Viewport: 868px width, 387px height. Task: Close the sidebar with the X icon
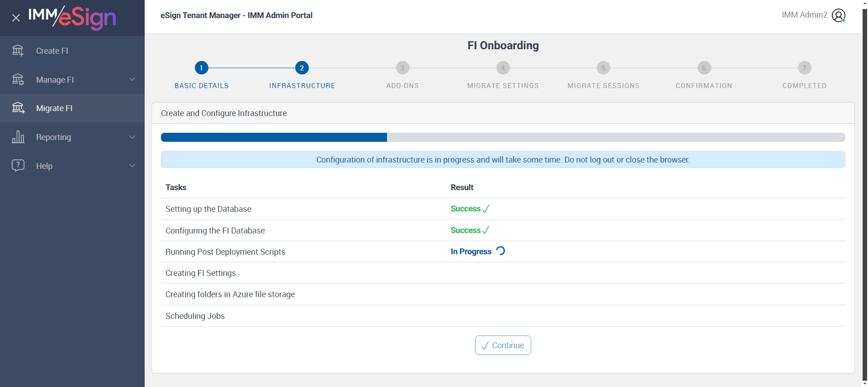(16, 18)
